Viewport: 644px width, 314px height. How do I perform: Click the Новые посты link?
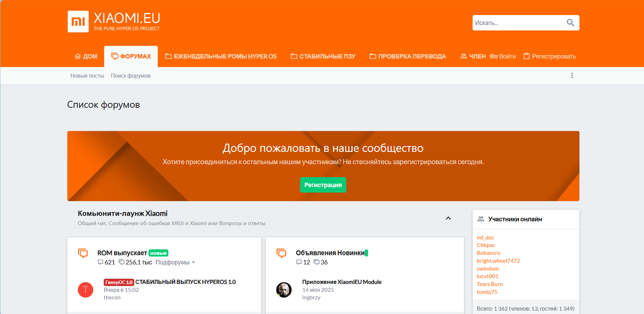[x=87, y=76]
